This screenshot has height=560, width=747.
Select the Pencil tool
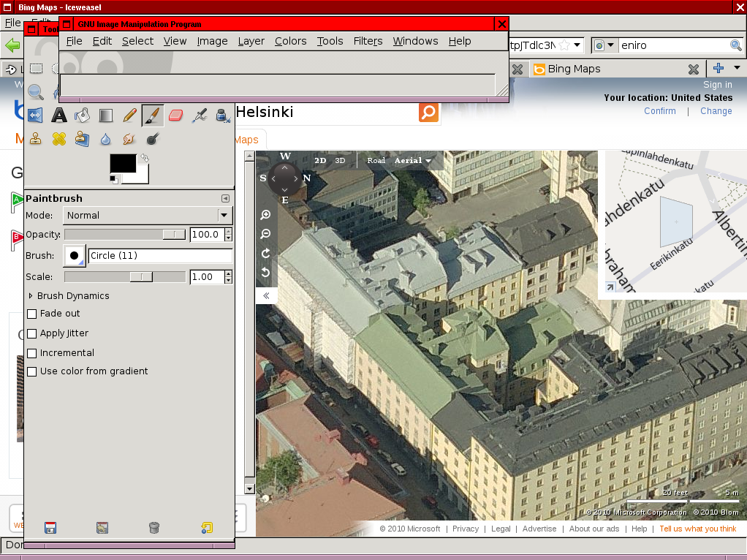129,116
